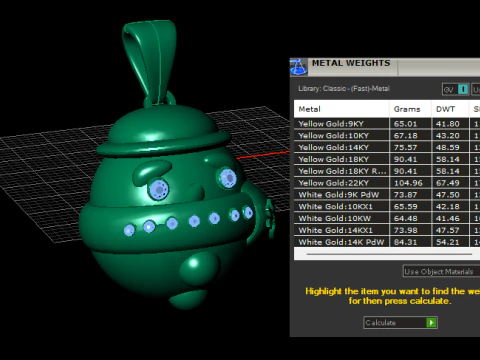
Task: Sort by the Metal column header
Action: (341, 109)
